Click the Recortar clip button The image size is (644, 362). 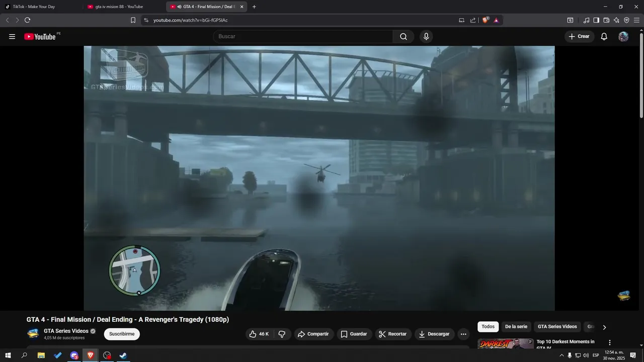393,334
